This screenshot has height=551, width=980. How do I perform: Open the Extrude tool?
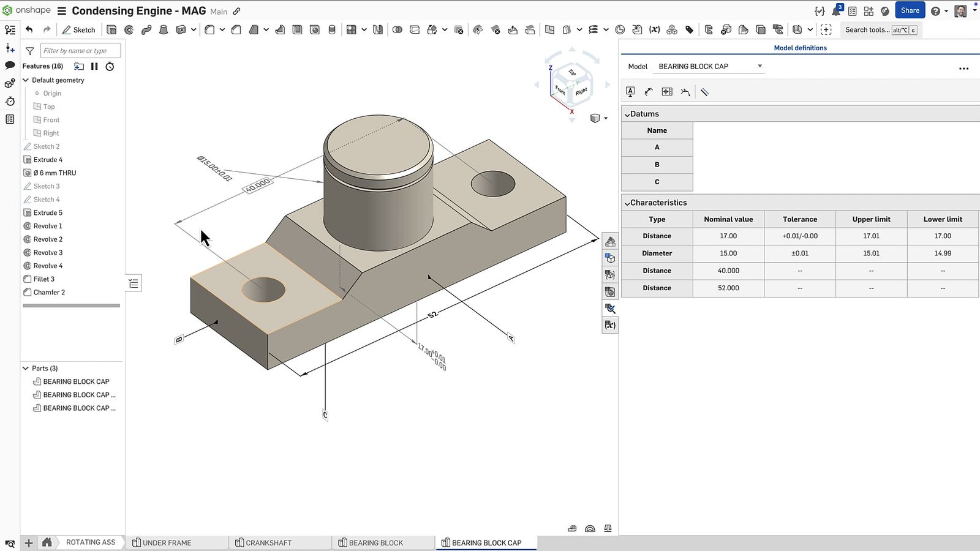click(x=111, y=29)
